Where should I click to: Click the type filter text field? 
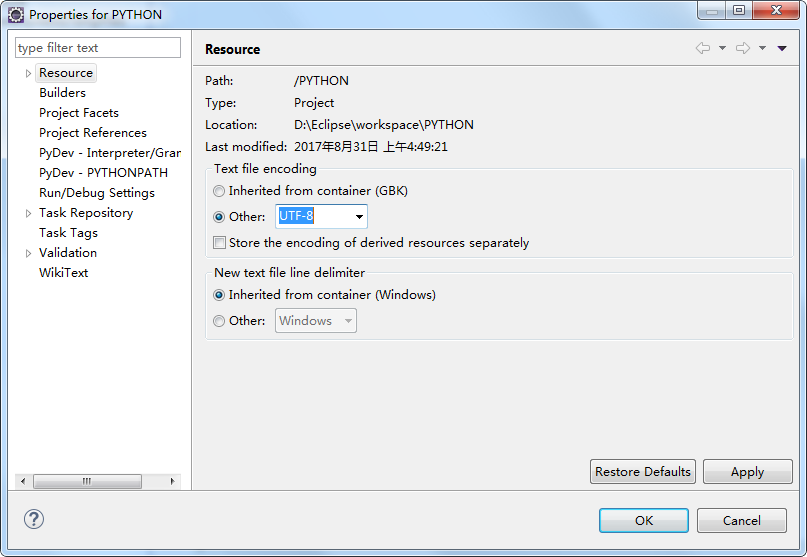pyautogui.click(x=98, y=48)
